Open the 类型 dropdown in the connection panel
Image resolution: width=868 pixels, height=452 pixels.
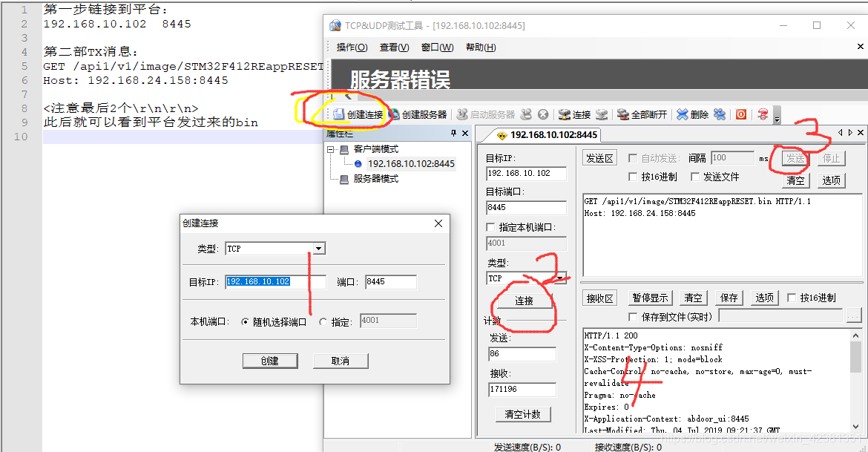tap(561, 278)
